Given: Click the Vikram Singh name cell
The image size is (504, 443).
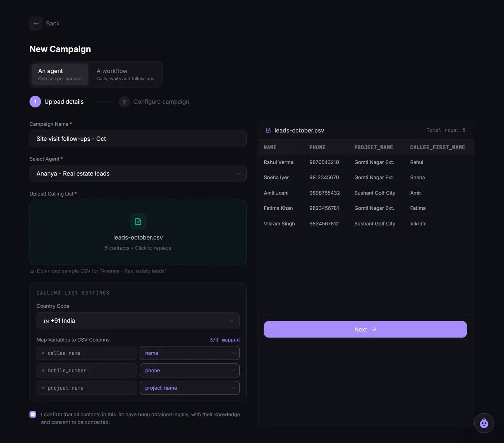Looking at the screenshot, I should [279, 224].
